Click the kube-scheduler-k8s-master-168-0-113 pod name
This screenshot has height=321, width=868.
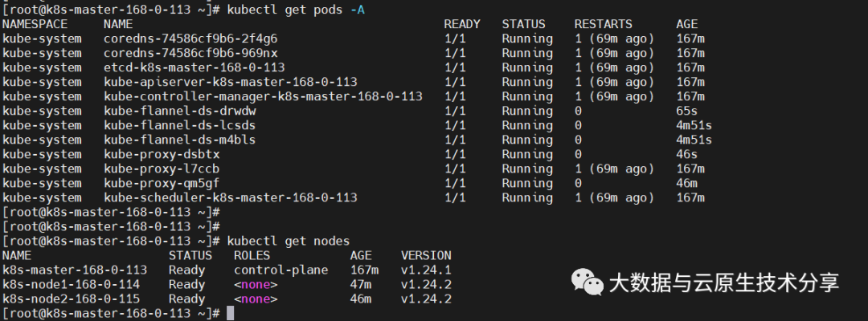point(230,197)
